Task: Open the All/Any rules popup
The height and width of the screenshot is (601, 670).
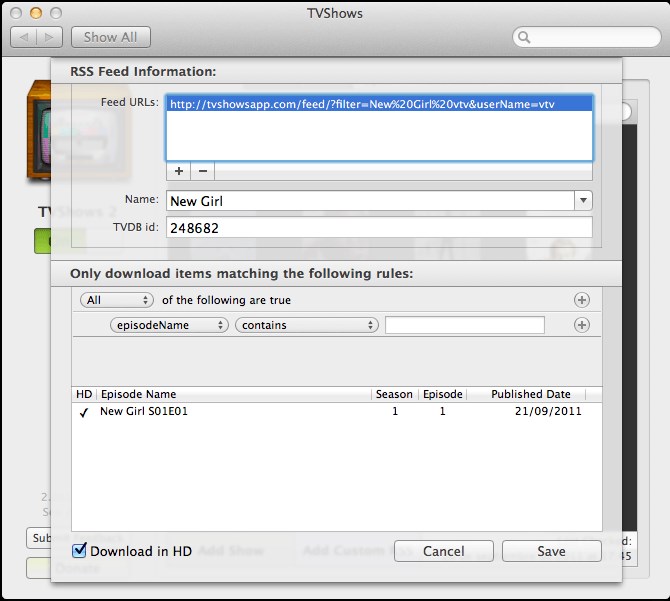Action: pyautogui.click(x=116, y=300)
